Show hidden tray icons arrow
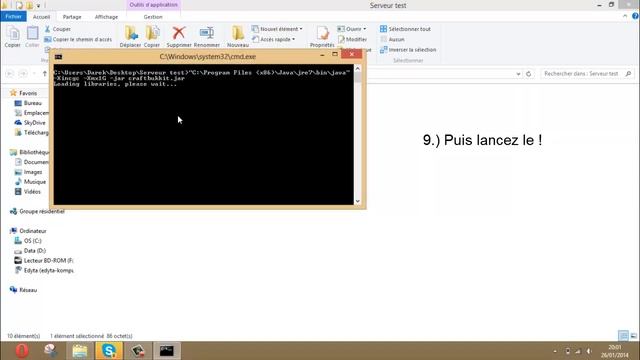The width and height of the screenshot is (640, 360). (x=555, y=351)
